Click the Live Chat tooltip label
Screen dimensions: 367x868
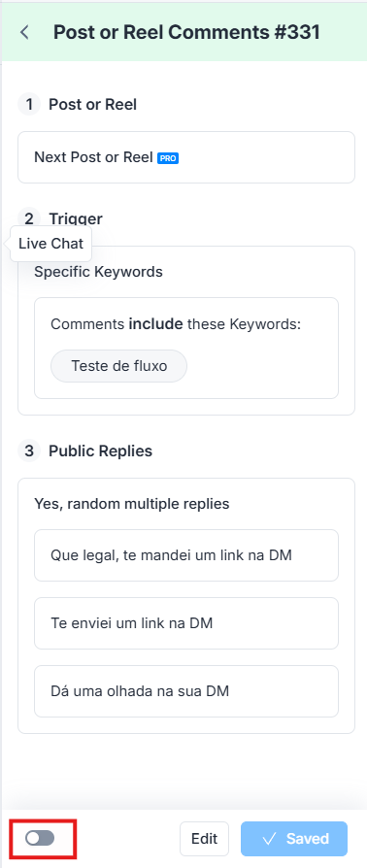50,244
